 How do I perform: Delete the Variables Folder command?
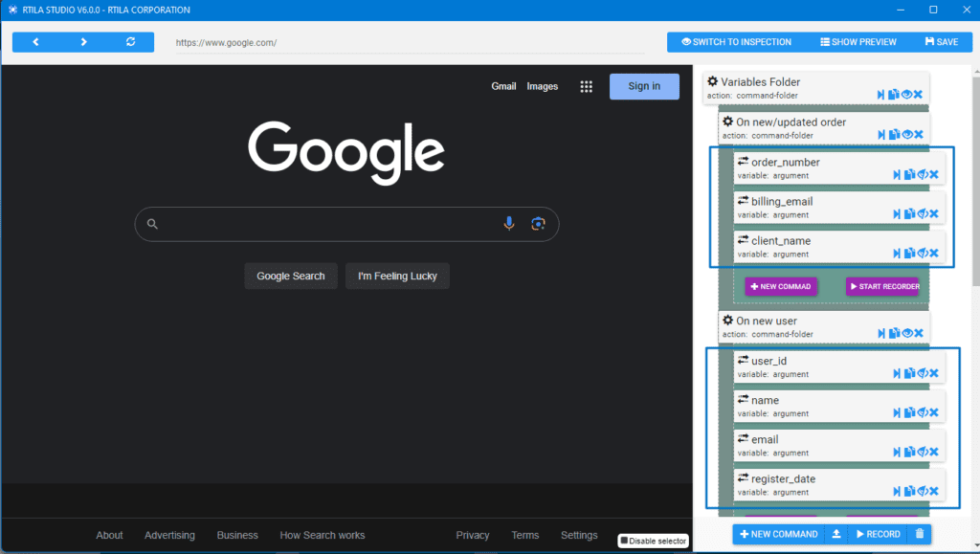[x=918, y=95]
